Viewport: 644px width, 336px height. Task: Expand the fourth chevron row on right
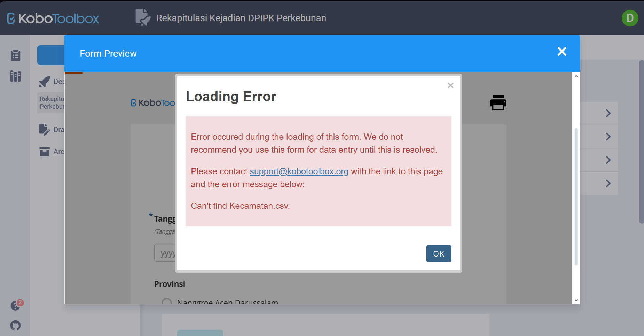608,183
